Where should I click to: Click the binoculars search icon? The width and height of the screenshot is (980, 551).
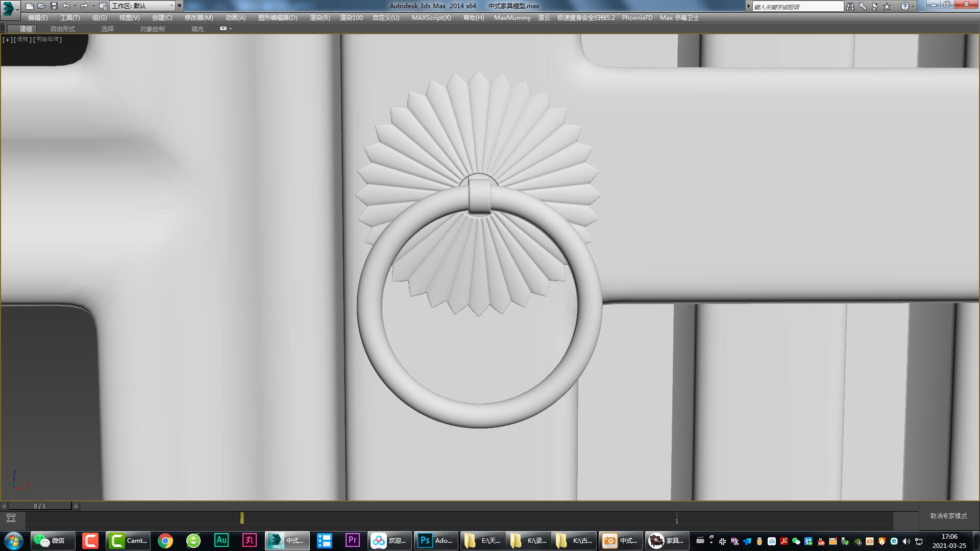[850, 6]
